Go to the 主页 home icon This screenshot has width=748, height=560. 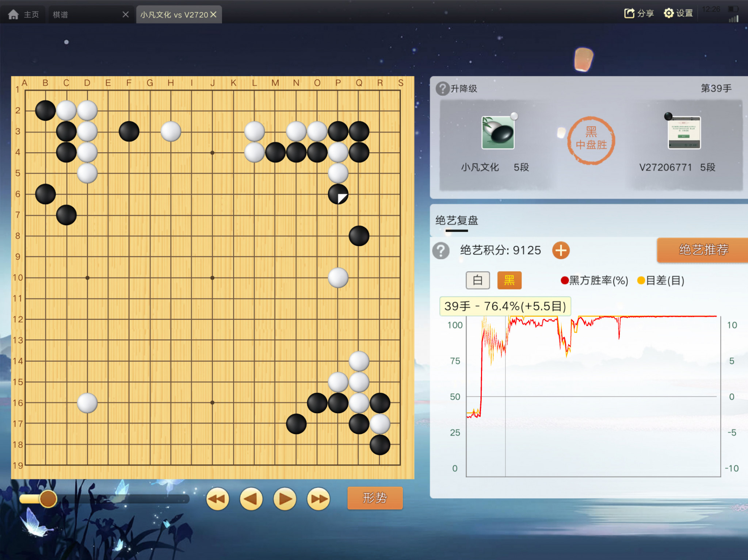pyautogui.click(x=14, y=15)
